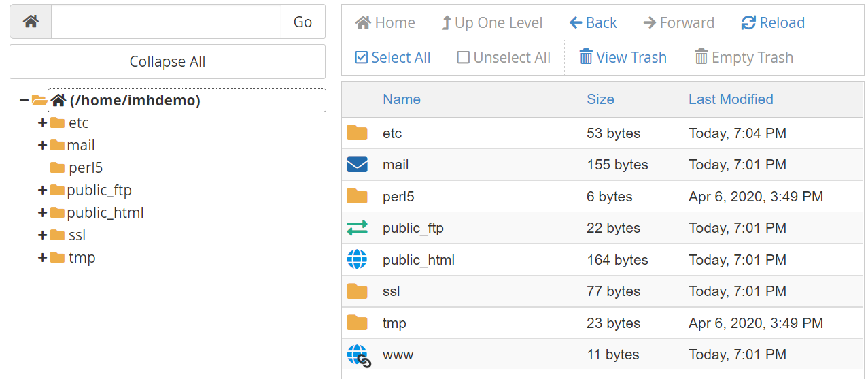Reload the file listing

click(x=773, y=22)
